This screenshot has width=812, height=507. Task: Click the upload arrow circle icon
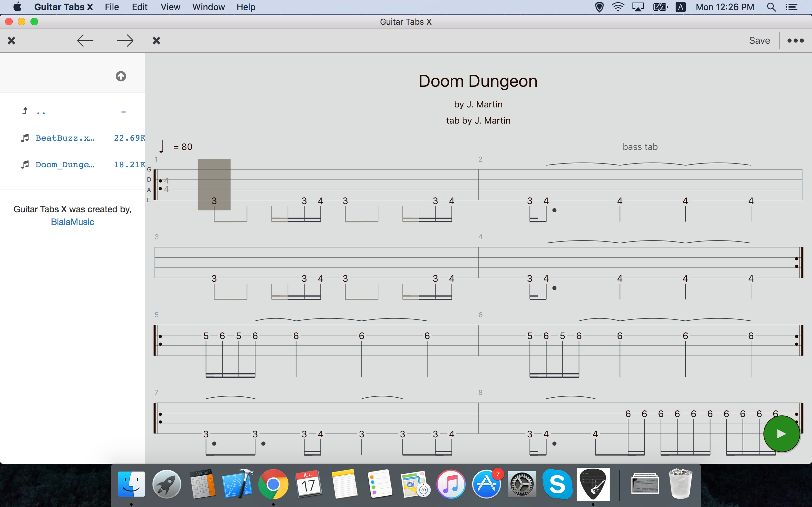[x=121, y=76]
